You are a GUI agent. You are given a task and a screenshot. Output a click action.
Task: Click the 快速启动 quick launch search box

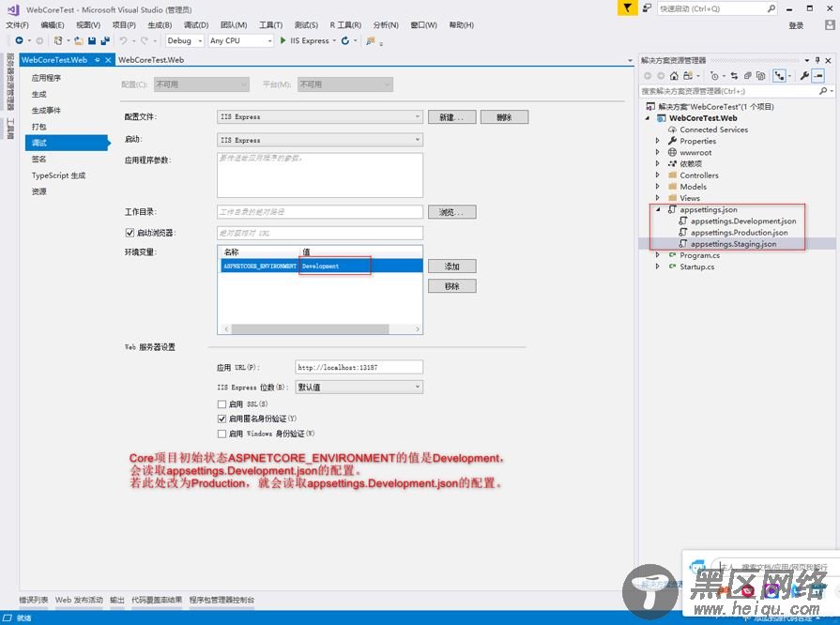[x=717, y=8]
